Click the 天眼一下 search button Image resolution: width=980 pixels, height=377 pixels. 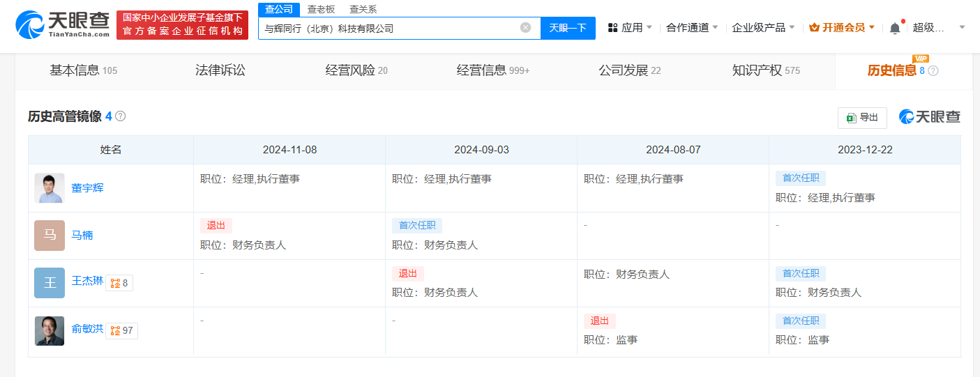568,28
